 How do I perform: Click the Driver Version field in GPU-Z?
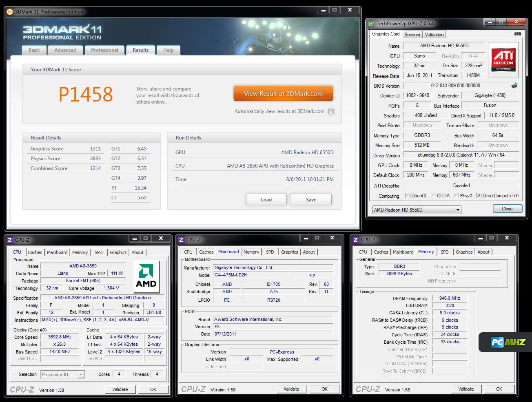(x=461, y=155)
